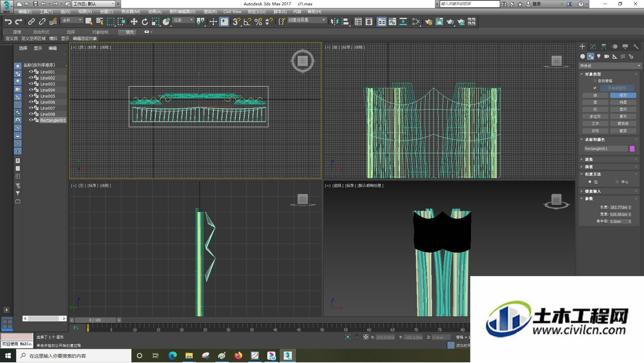The width and height of the screenshot is (644, 363).
Task: Hide Line001 using its eye icon
Action: coord(31,72)
